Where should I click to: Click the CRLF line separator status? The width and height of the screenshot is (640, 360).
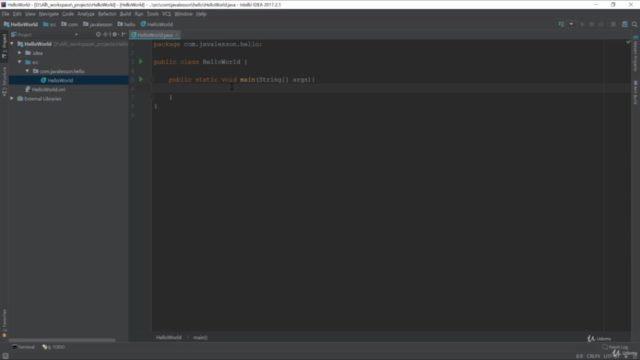tap(593, 356)
